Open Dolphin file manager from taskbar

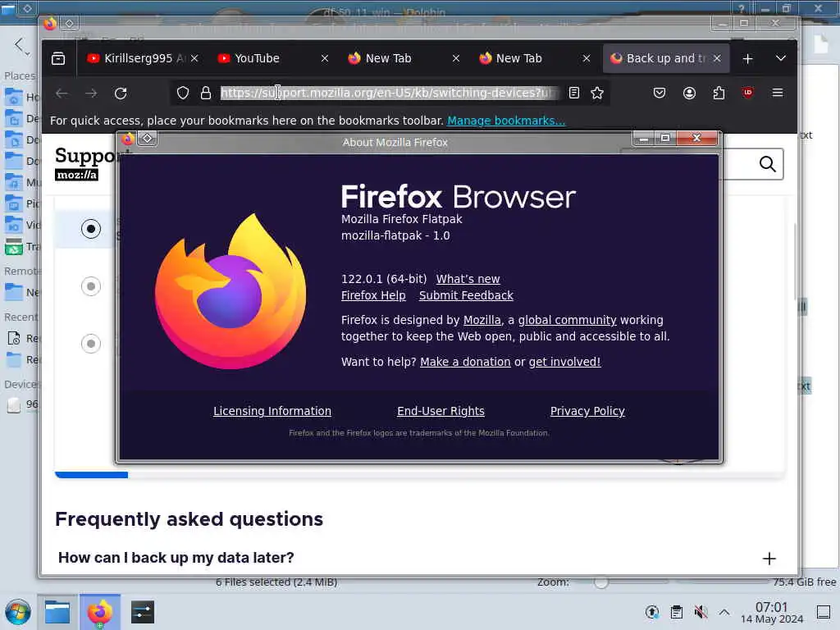click(57, 612)
